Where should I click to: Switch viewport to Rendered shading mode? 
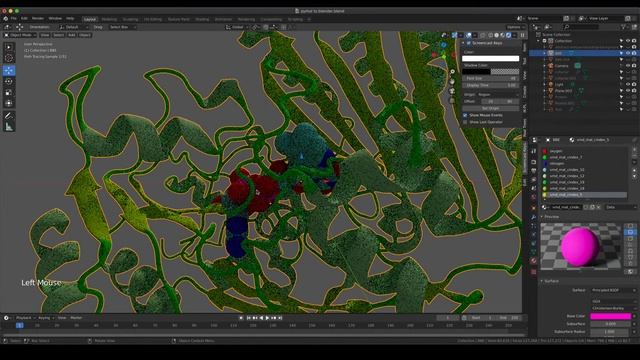[x=509, y=35]
